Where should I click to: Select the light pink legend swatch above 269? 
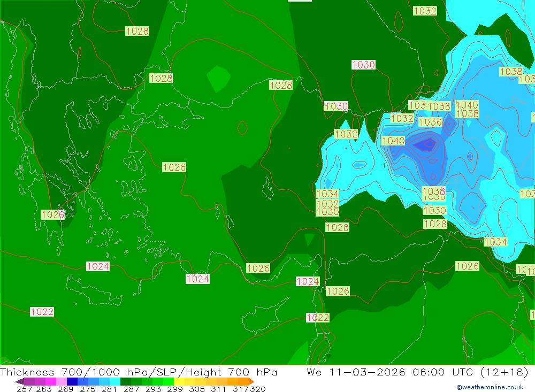tap(61, 381)
